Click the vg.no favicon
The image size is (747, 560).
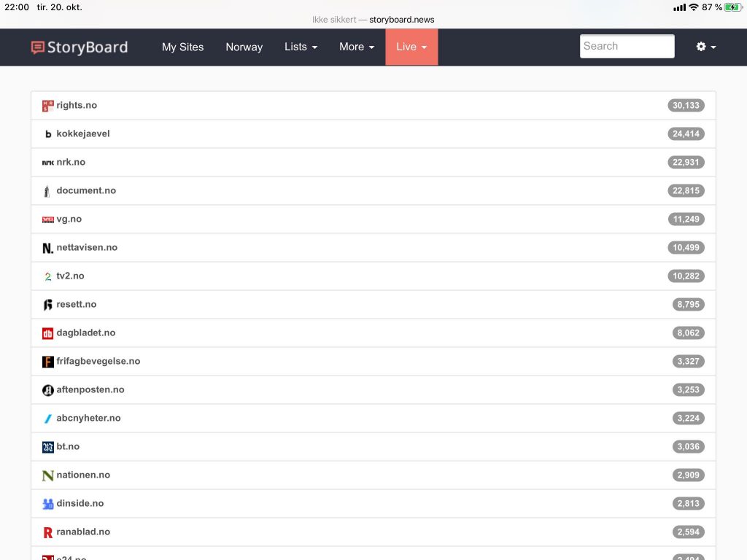coord(48,219)
